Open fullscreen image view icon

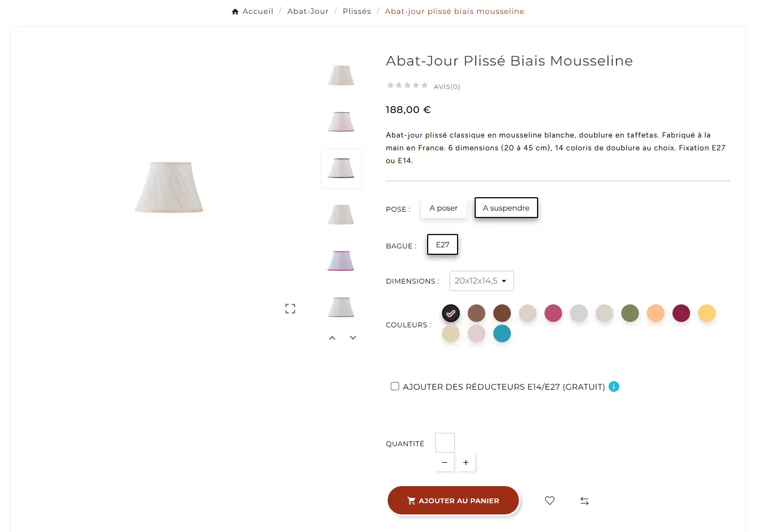tap(290, 309)
